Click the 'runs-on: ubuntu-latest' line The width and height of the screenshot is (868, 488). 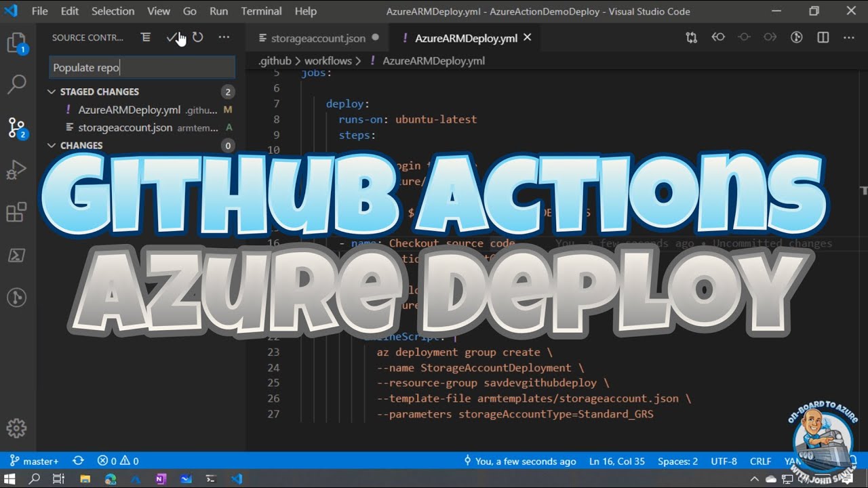point(408,119)
